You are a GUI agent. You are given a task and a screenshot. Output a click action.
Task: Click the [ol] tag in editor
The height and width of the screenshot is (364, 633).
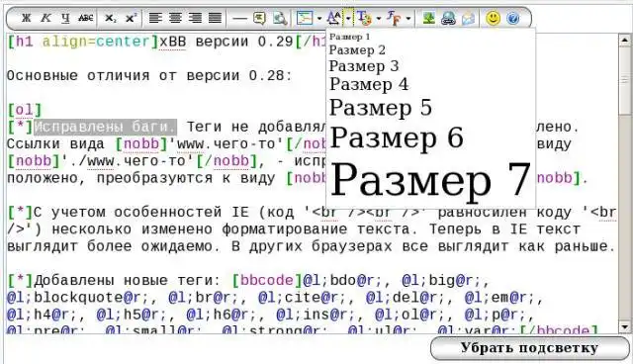coord(25,110)
